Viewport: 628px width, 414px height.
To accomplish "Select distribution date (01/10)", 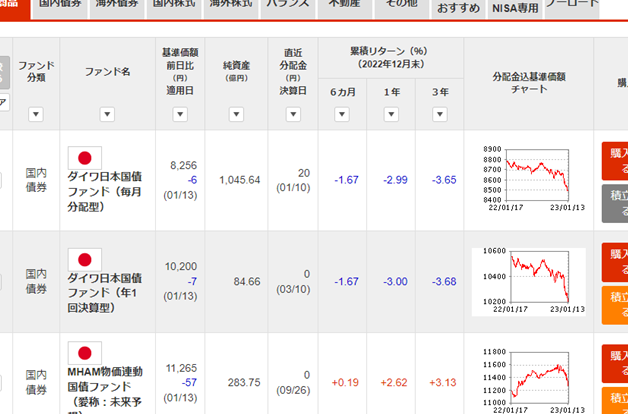I will click(293, 188).
